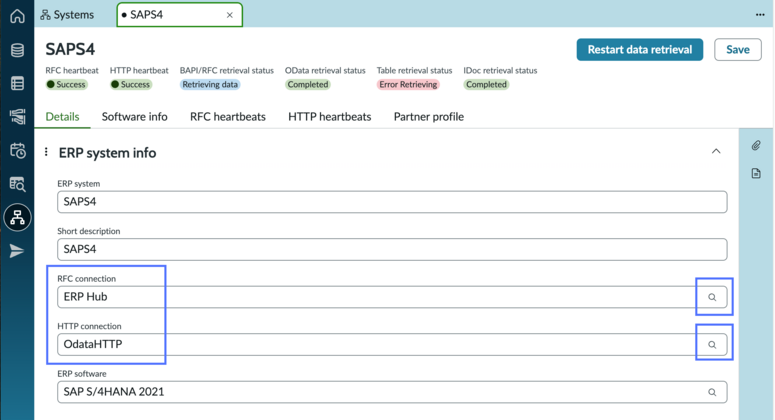Click OData retrieval Completed status badge
775x420 pixels.
[308, 84]
